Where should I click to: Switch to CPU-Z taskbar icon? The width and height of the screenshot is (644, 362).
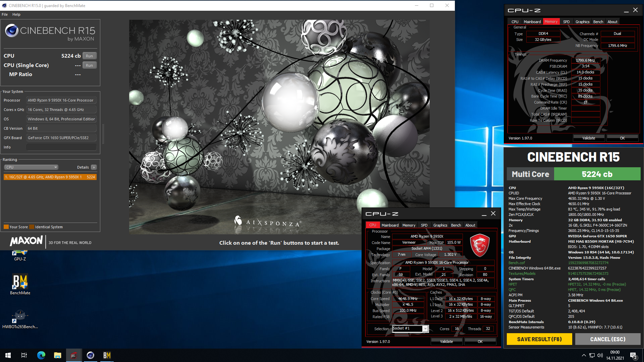tap(74, 355)
